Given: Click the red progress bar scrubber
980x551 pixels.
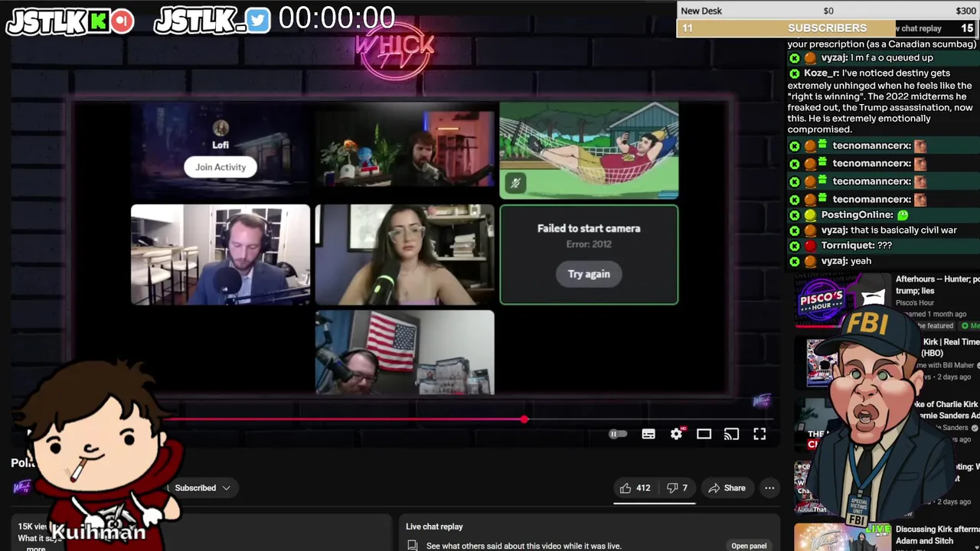Looking at the screenshot, I should pos(524,419).
